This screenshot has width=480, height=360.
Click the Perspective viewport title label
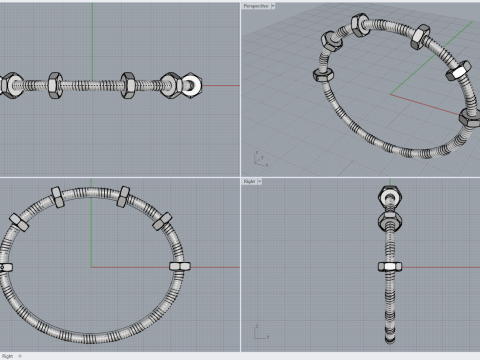point(256,6)
